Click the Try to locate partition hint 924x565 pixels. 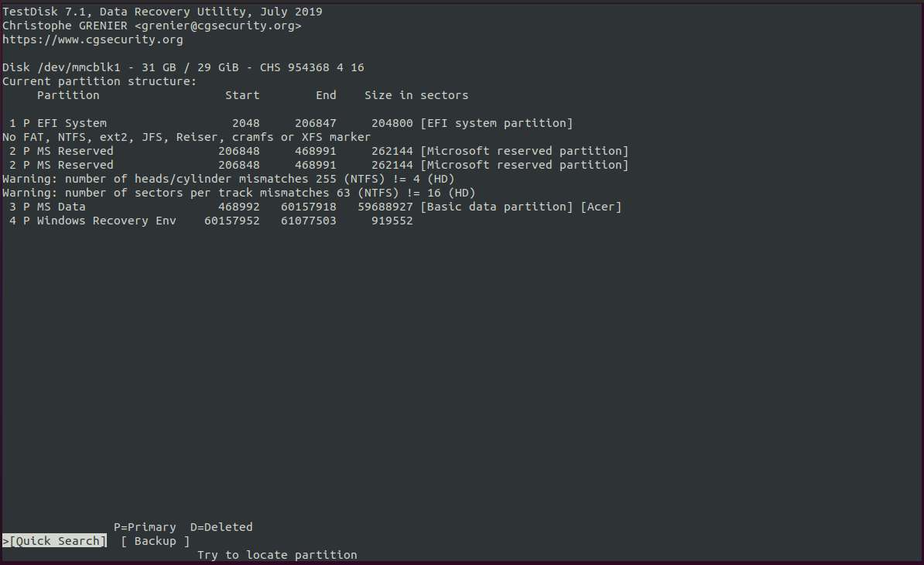(277, 555)
